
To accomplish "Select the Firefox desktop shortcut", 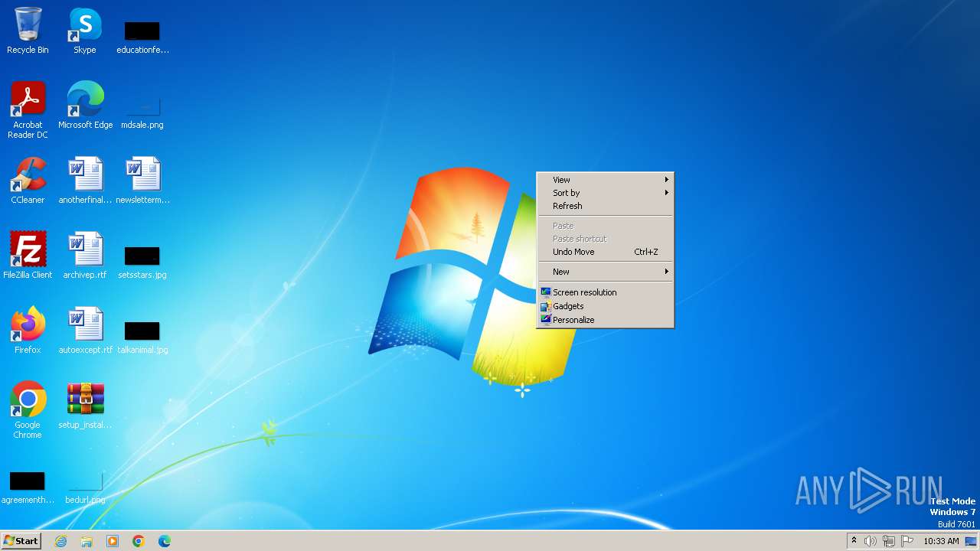I will 28,331.
